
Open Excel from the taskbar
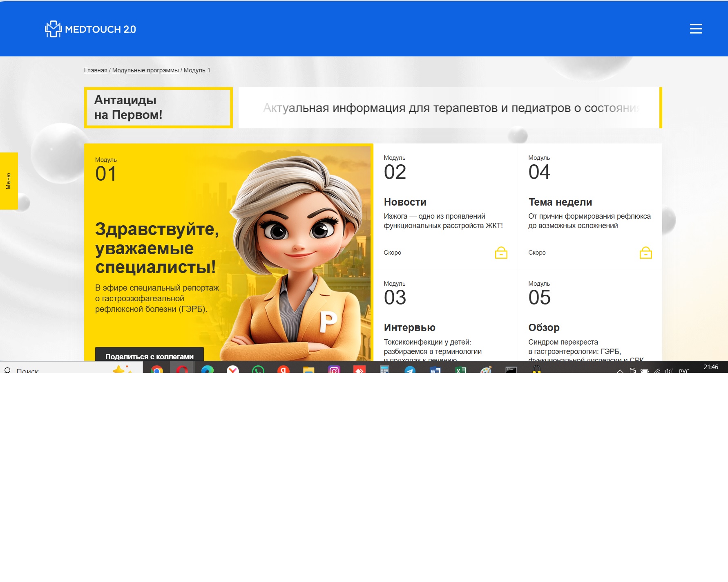pyautogui.click(x=461, y=370)
